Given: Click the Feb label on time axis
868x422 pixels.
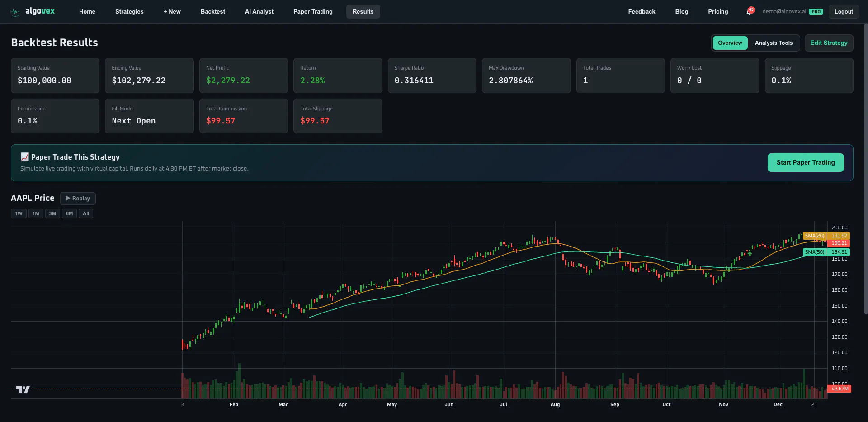Looking at the screenshot, I should coord(234,404).
